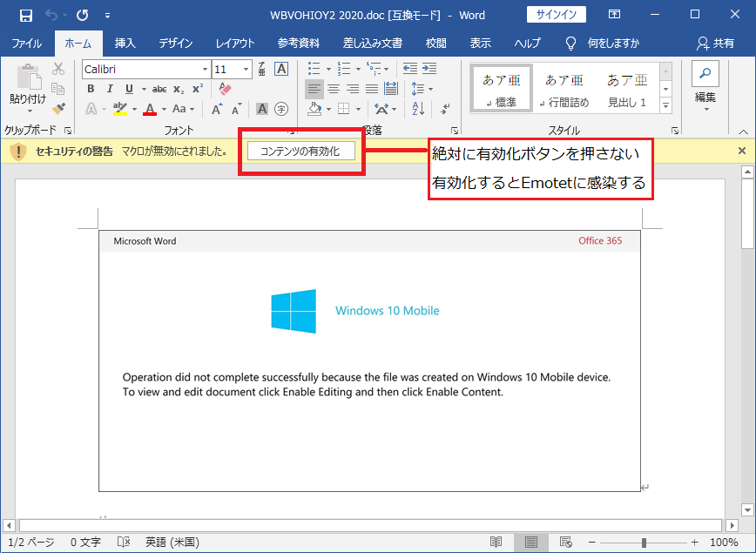Click the Character Shading A icon
Viewport: 756px width, 553px height.
coord(262,109)
